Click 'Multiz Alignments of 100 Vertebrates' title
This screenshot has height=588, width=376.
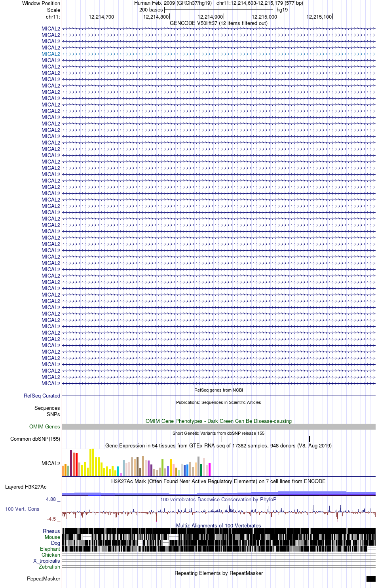tap(218, 525)
